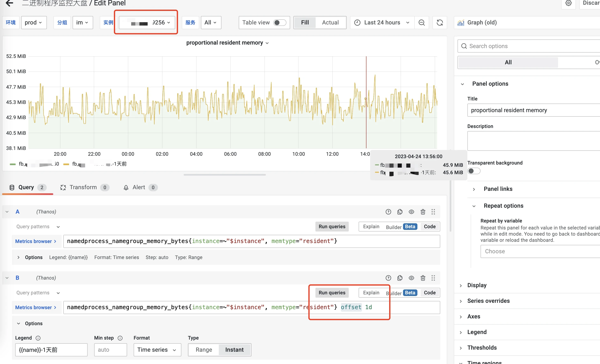Click the Min step info icon

[120, 338]
